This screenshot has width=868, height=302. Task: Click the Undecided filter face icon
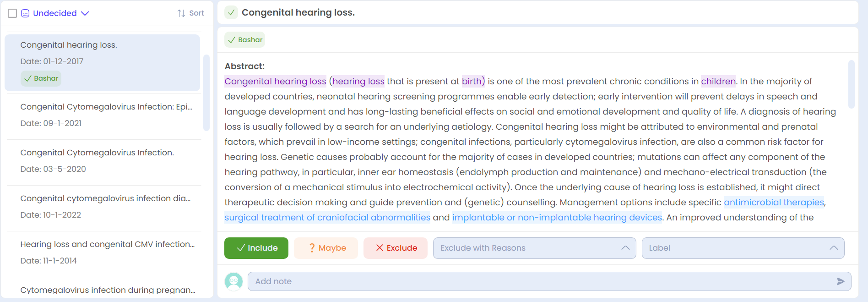click(x=25, y=13)
